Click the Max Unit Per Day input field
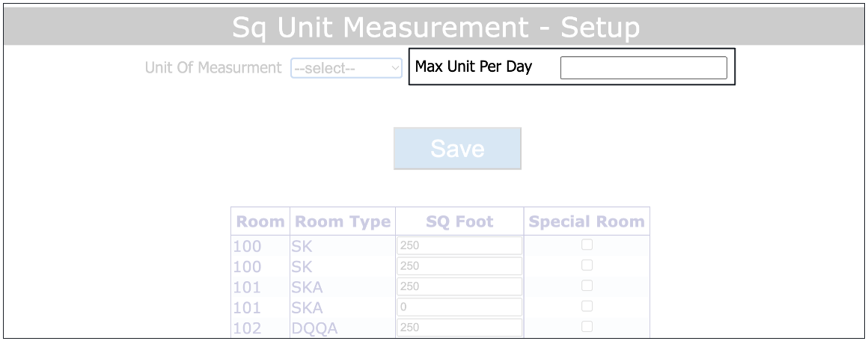This screenshot has height=341, width=868. click(x=644, y=67)
